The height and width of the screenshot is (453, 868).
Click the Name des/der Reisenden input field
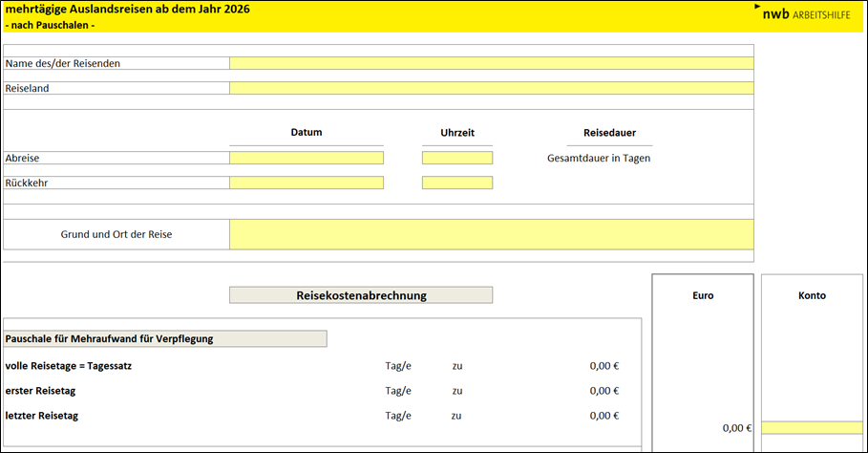491,63
